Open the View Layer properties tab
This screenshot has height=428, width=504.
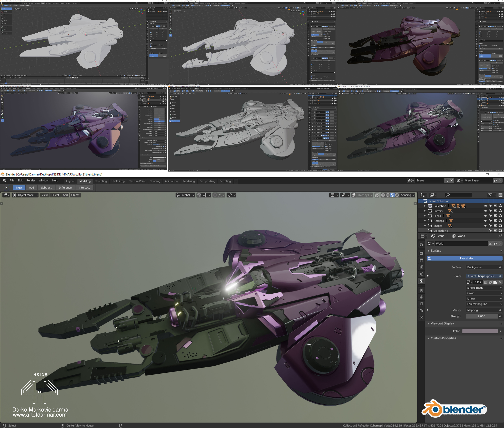pyautogui.click(x=422, y=267)
